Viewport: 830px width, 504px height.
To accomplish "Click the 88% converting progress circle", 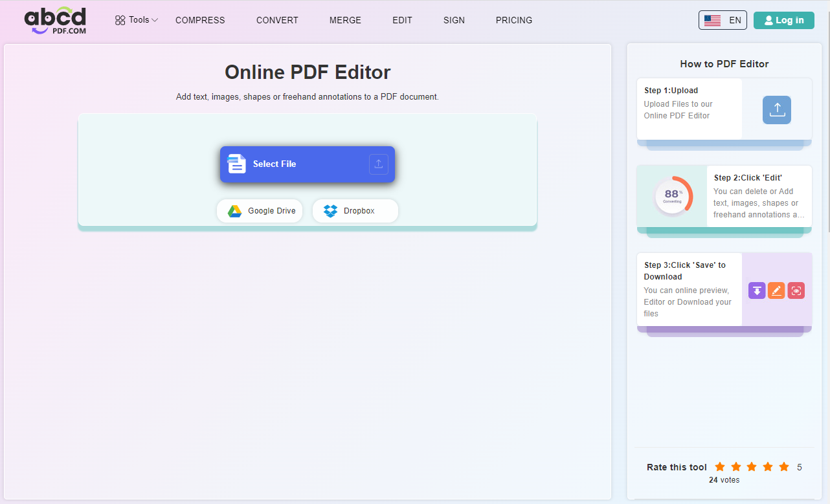I will [673, 195].
